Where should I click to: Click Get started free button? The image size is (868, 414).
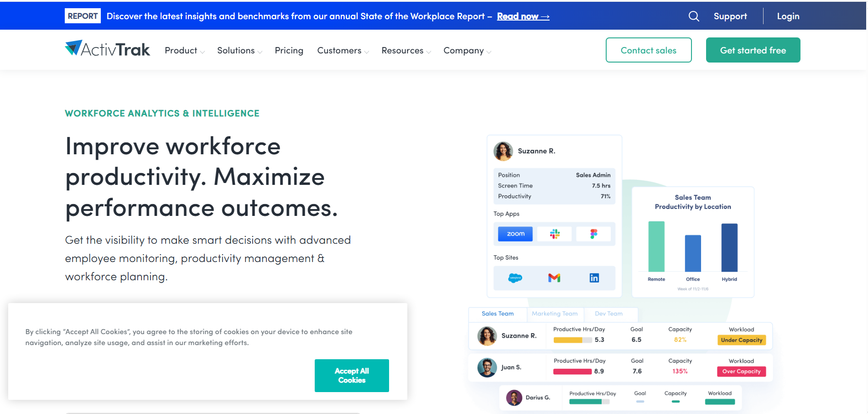[x=753, y=50]
